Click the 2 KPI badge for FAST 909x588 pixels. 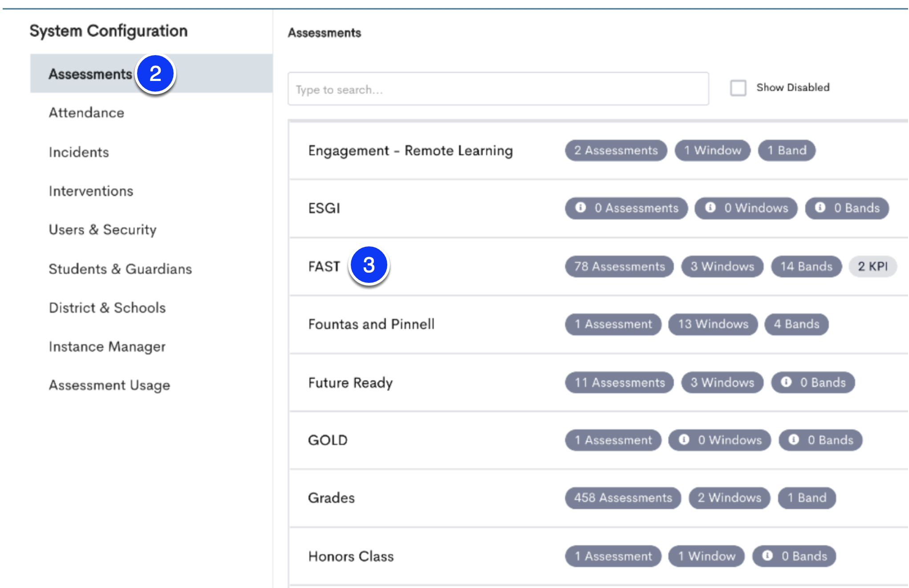tap(872, 266)
